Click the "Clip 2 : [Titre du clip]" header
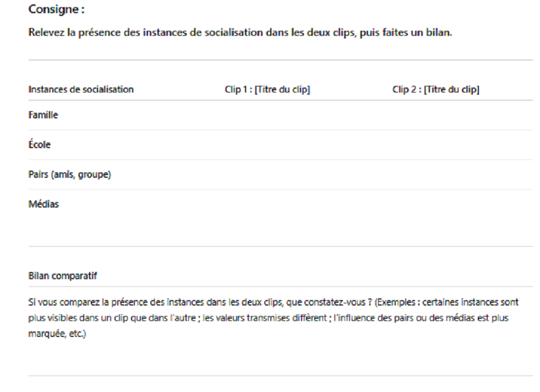This screenshot has height=392, width=540. click(x=435, y=90)
